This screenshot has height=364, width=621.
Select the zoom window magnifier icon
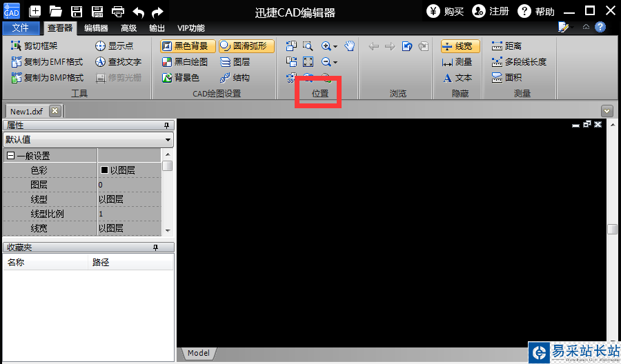pyautogui.click(x=308, y=46)
